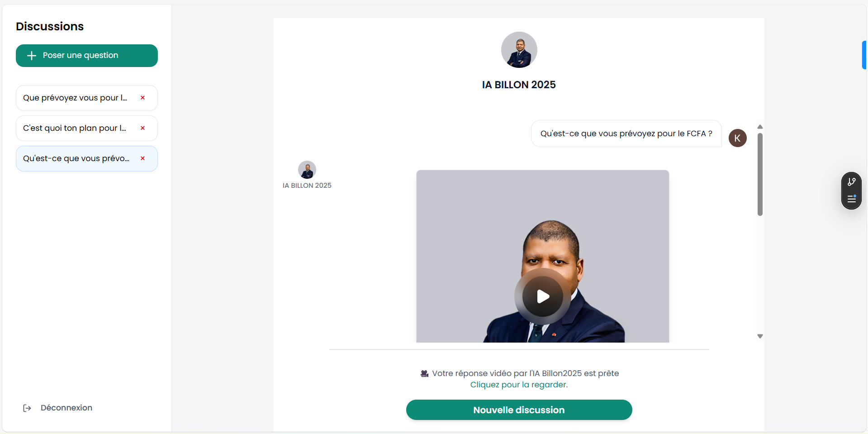Delete the 'Que prévoyez vous pour' discussion
Viewport: 868px width, 434px height.
142,98
